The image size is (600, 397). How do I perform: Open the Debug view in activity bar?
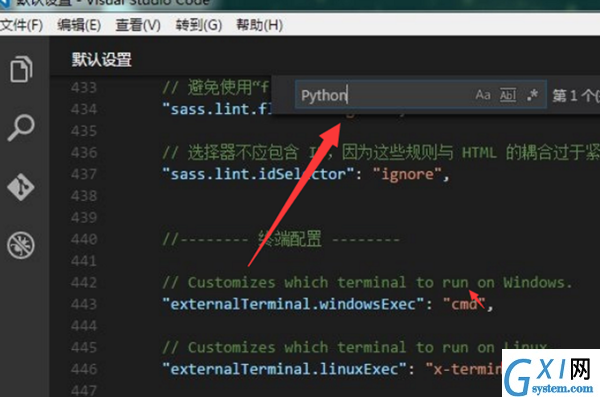(x=21, y=245)
